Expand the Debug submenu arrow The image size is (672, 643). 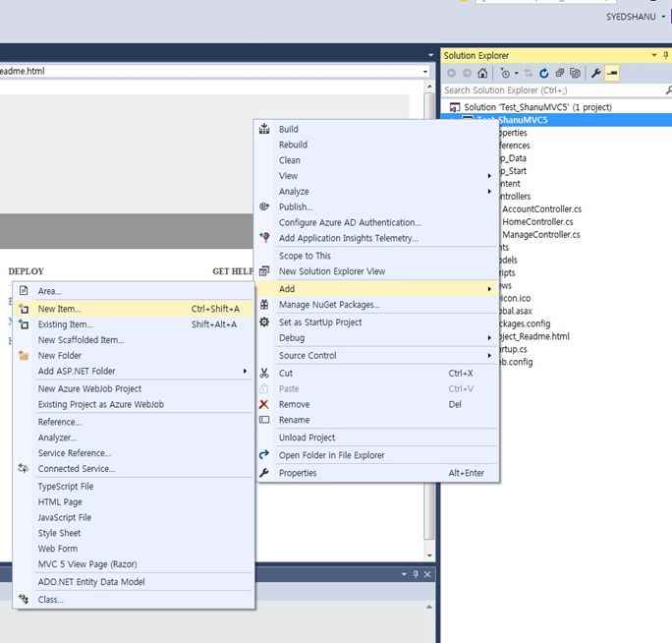pyautogui.click(x=489, y=338)
